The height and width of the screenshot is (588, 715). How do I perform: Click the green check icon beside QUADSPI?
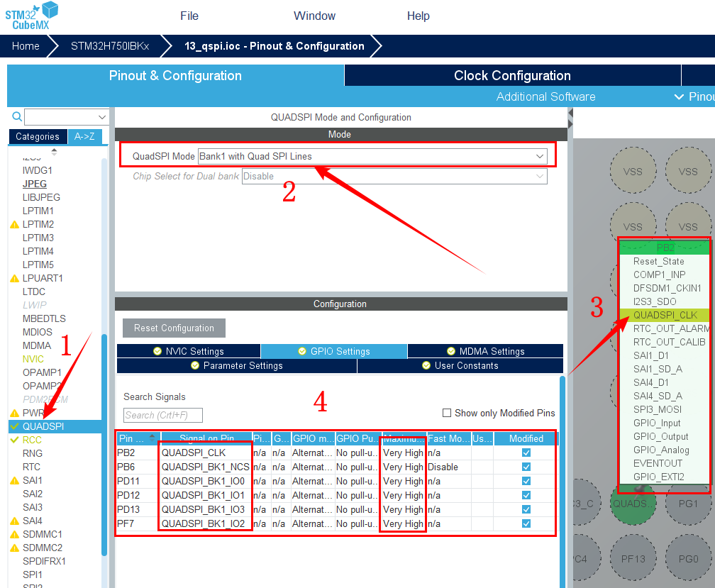pos(14,426)
